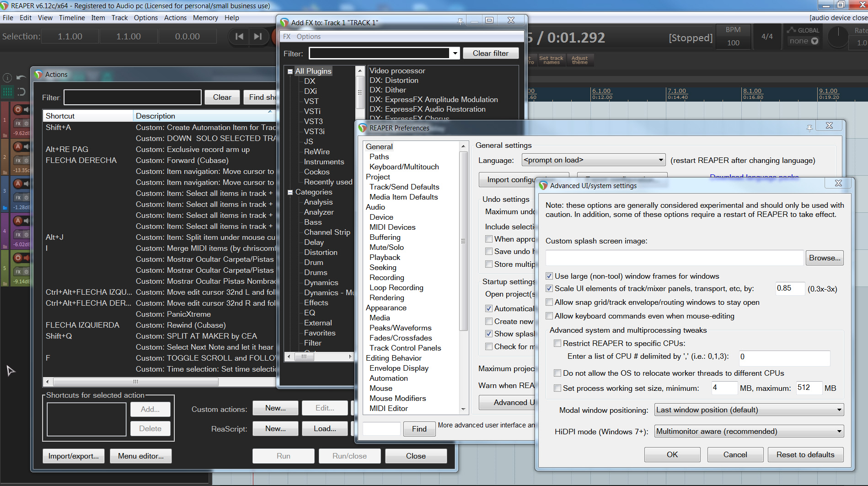Open the Options menu in the Add FX window
This screenshot has height=486, width=868.
(x=309, y=37)
